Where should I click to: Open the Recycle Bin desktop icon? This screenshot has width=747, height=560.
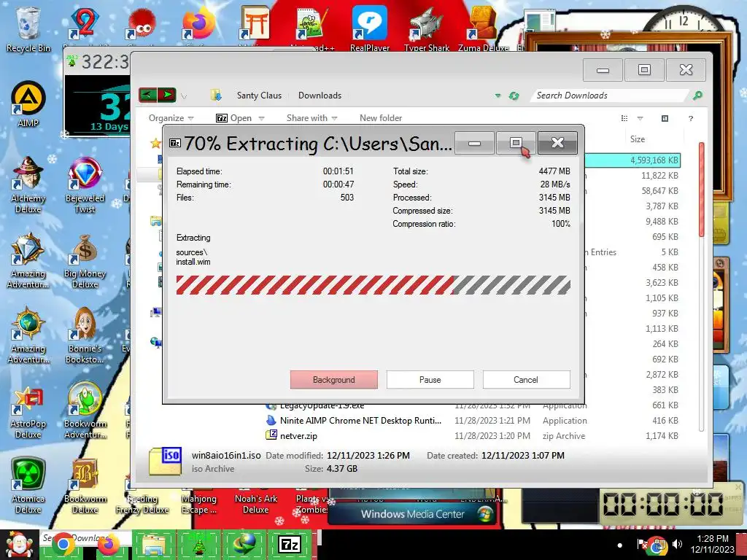(28, 28)
